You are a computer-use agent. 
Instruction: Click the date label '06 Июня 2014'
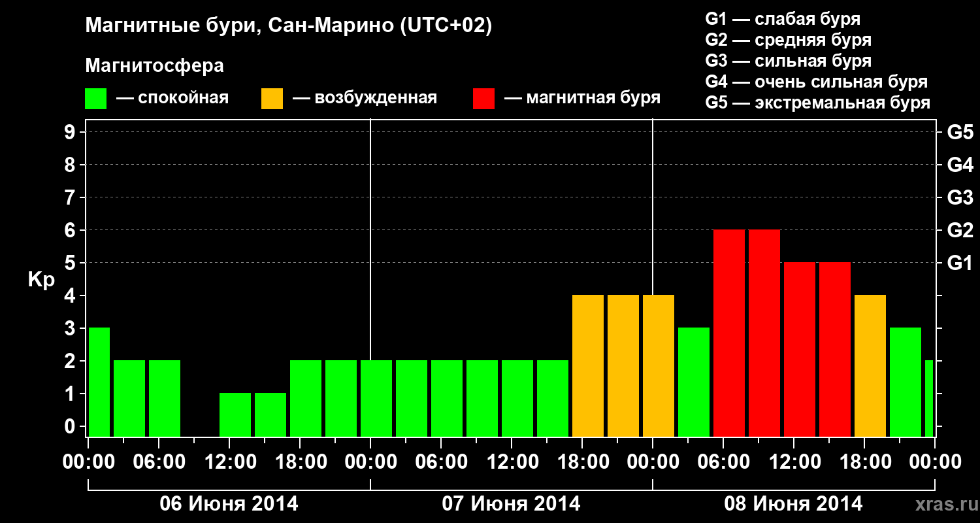pos(229,504)
